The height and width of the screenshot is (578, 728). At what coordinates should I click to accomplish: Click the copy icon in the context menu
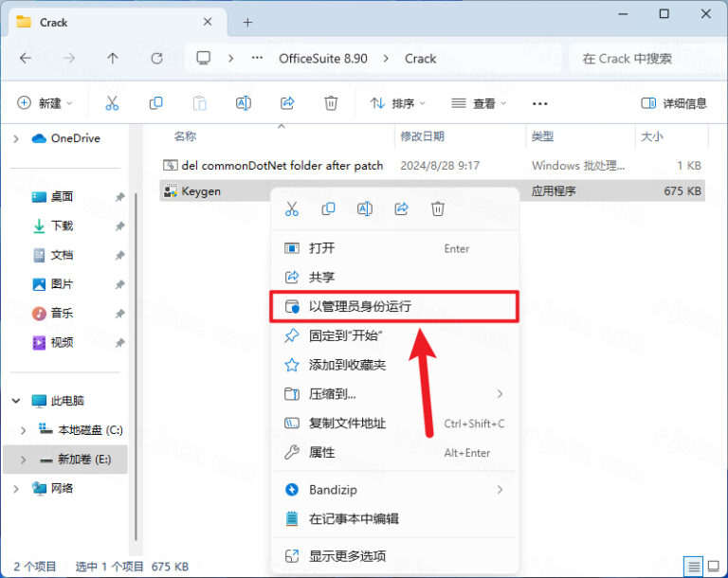click(328, 208)
